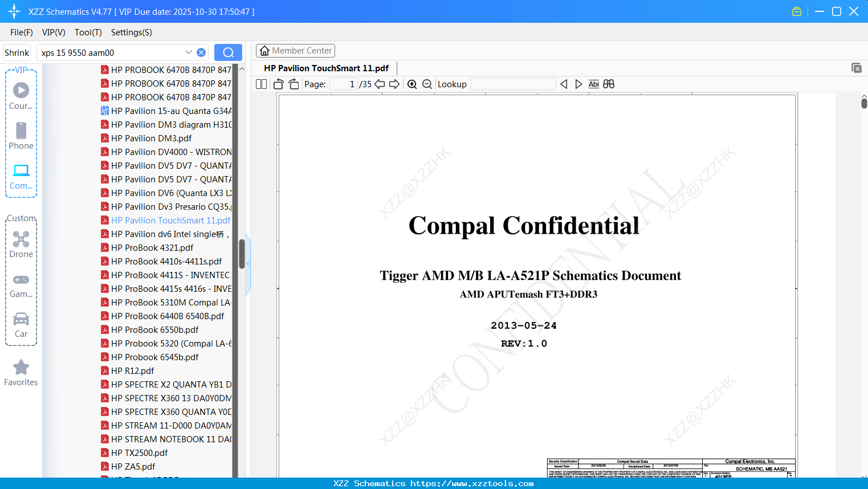Select the Phone category
Viewport: 868px width, 489px height.
21,136
